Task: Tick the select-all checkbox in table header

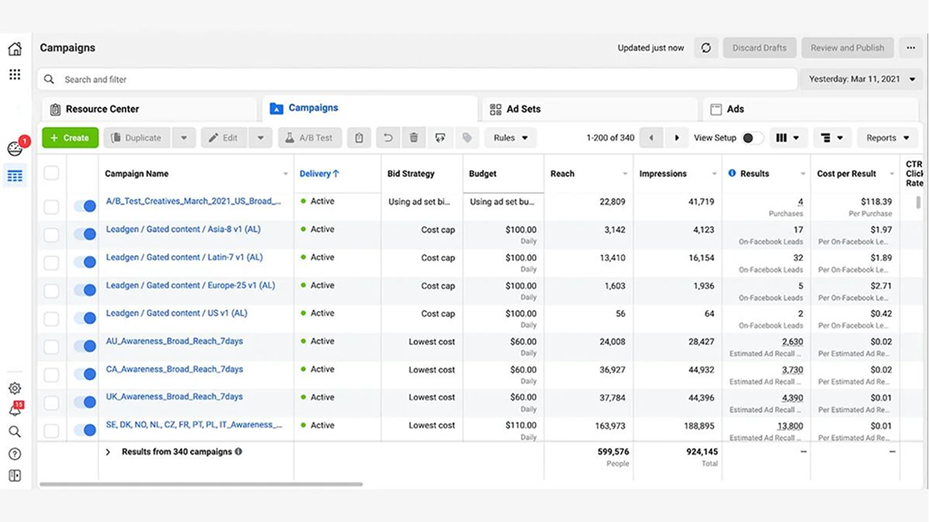Action: (51, 173)
